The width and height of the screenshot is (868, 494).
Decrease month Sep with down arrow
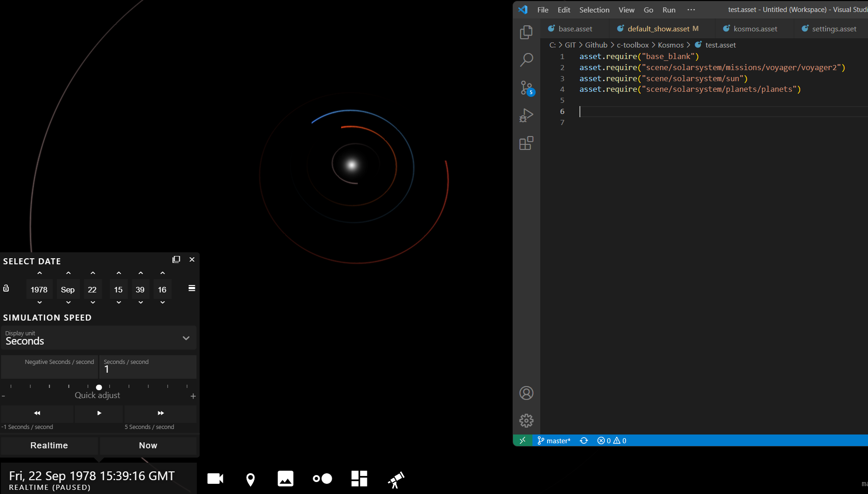click(68, 303)
